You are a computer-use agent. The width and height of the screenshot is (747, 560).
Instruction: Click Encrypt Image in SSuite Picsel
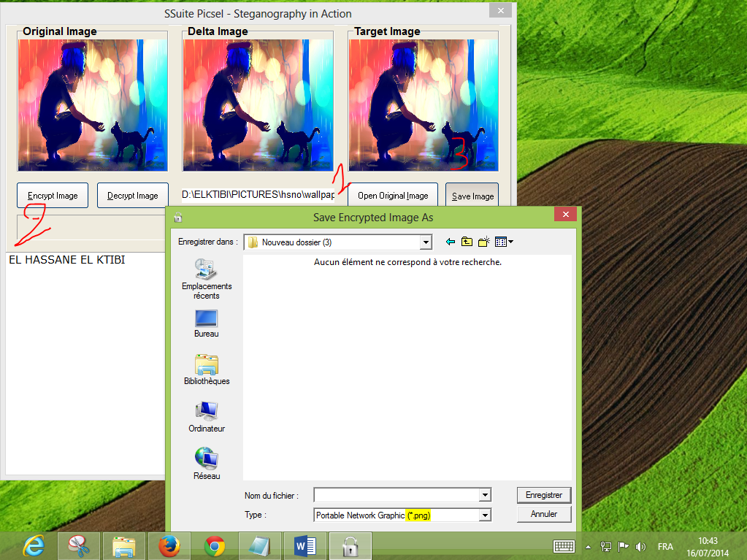(53, 195)
